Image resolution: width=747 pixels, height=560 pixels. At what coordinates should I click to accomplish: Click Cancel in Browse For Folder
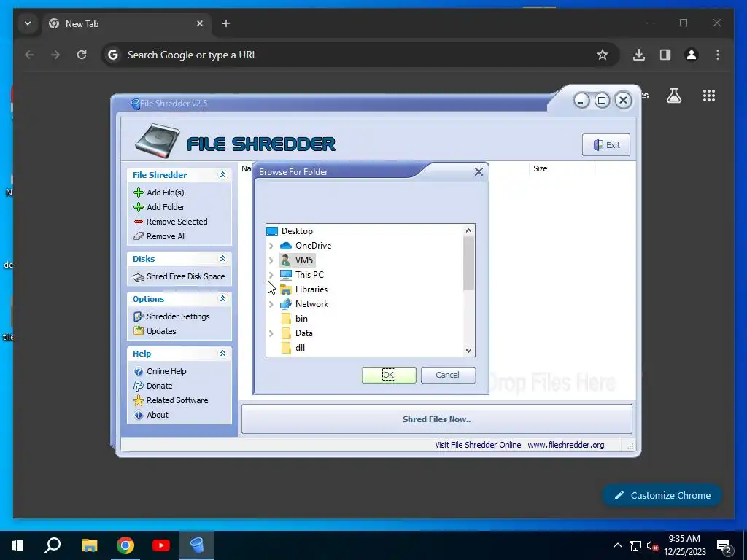coord(448,375)
